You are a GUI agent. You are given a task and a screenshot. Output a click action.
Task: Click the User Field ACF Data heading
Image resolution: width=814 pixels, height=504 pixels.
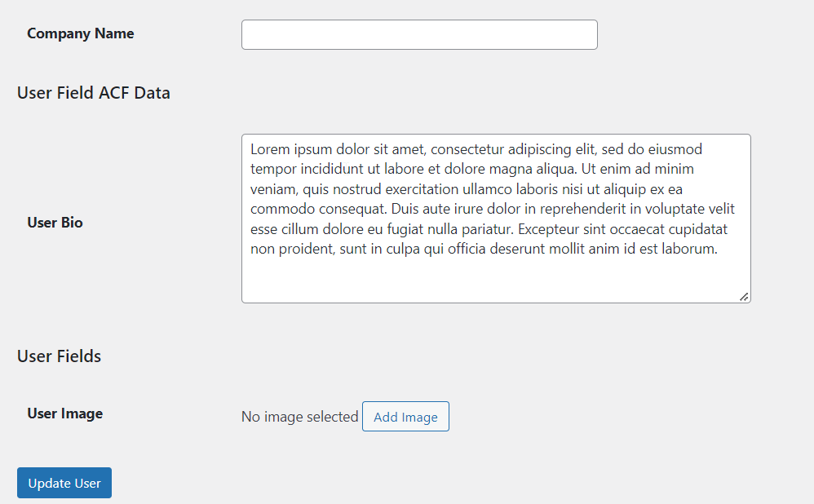pos(93,93)
